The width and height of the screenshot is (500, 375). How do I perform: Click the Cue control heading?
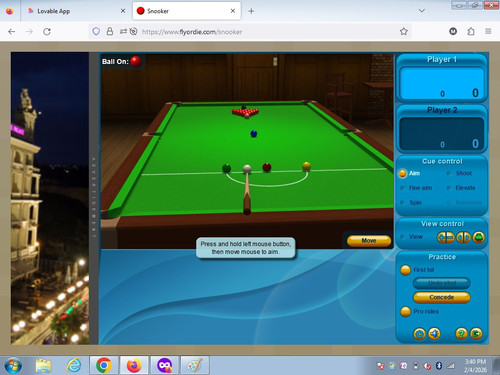click(442, 161)
